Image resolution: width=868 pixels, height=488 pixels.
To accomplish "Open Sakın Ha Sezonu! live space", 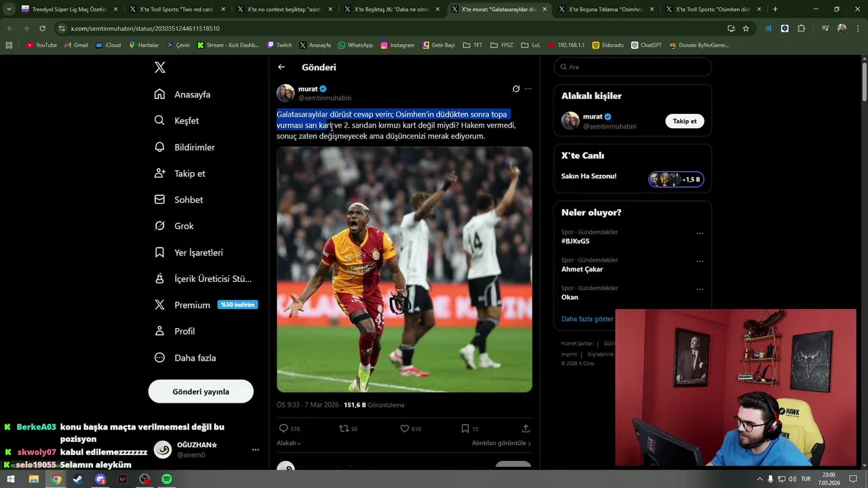I will click(x=632, y=179).
